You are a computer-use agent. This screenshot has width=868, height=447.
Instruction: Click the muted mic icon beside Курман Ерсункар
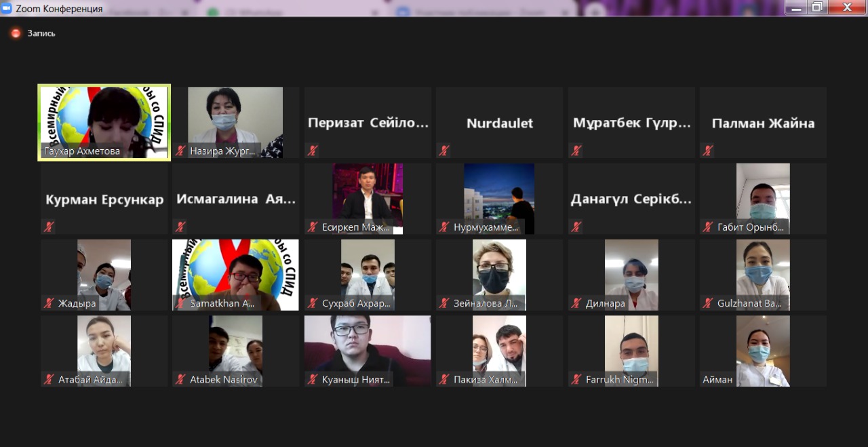tap(49, 227)
